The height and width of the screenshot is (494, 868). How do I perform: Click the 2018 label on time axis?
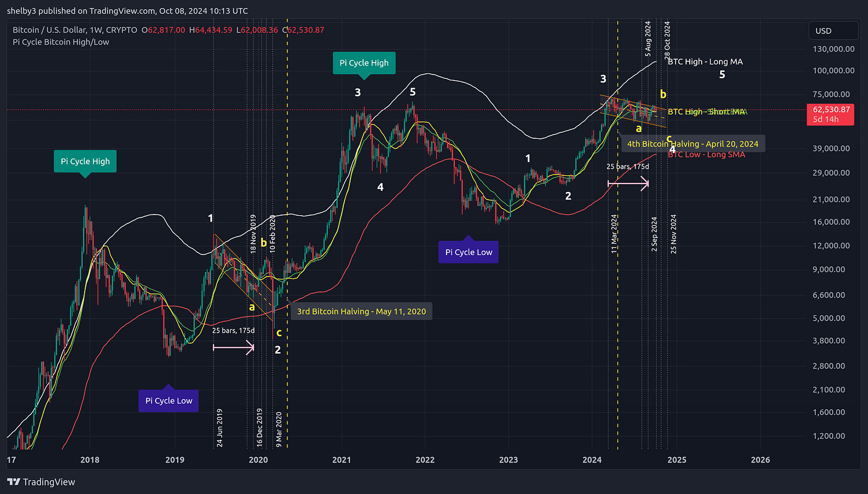coord(90,460)
